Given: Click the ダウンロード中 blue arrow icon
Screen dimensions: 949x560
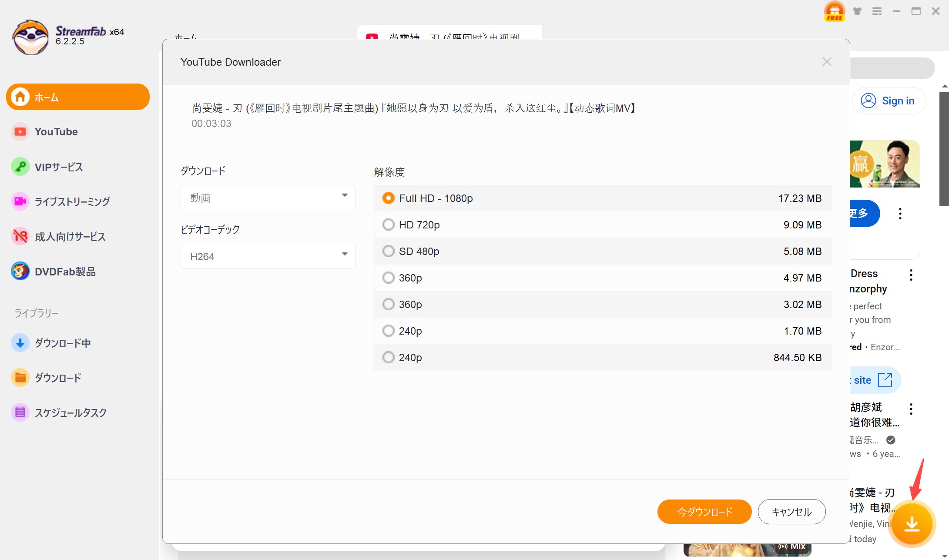Looking at the screenshot, I should pos(20,343).
